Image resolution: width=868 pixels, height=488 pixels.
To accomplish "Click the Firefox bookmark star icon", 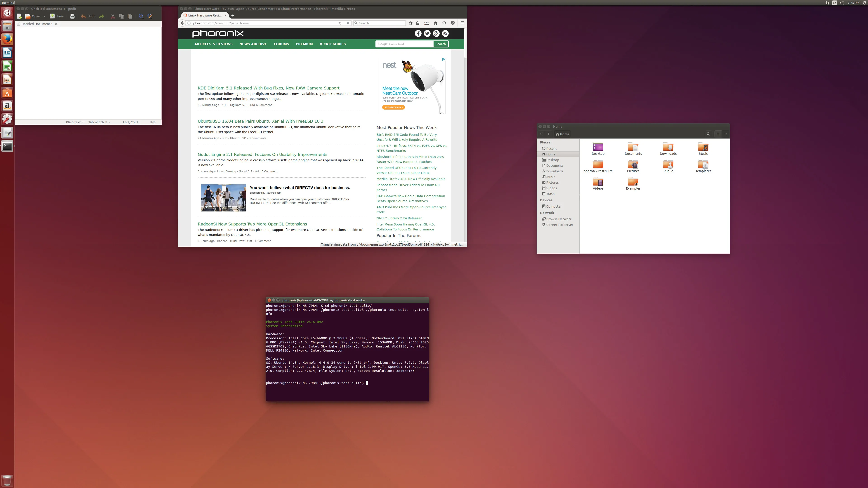I will pyautogui.click(x=410, y=23).
